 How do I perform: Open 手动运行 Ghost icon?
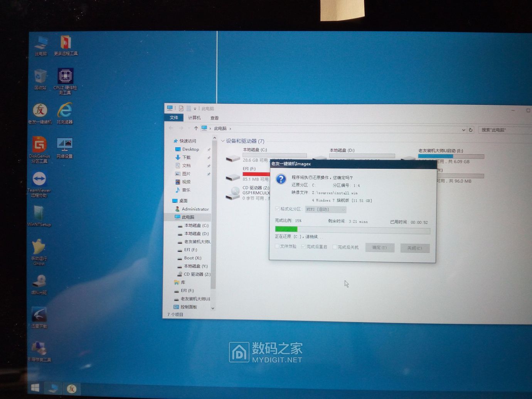pyautogui.click(x=39, y=253)
